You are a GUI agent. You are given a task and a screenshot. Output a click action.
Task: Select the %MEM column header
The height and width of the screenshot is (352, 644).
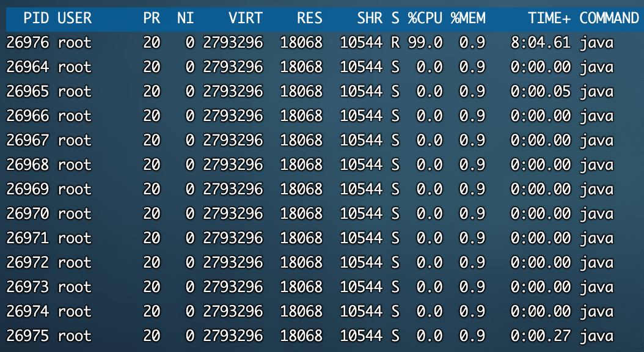pyautogui.click(x=468, y=18)
